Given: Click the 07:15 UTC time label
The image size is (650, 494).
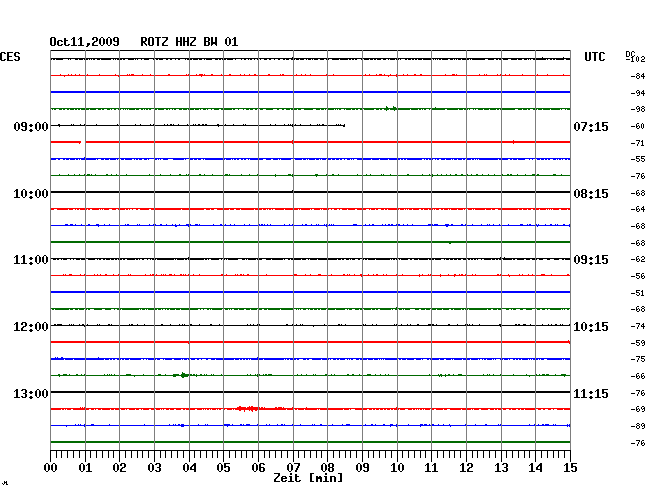Looking at the screenshot, I should tap(591, 126).
